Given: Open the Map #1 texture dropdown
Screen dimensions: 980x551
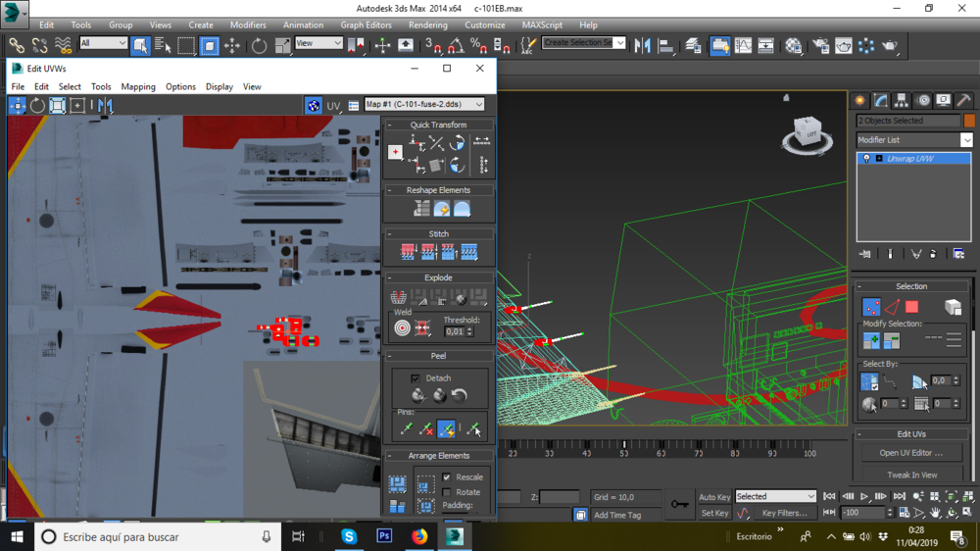Looking at the screenshot, I should 423,105.
